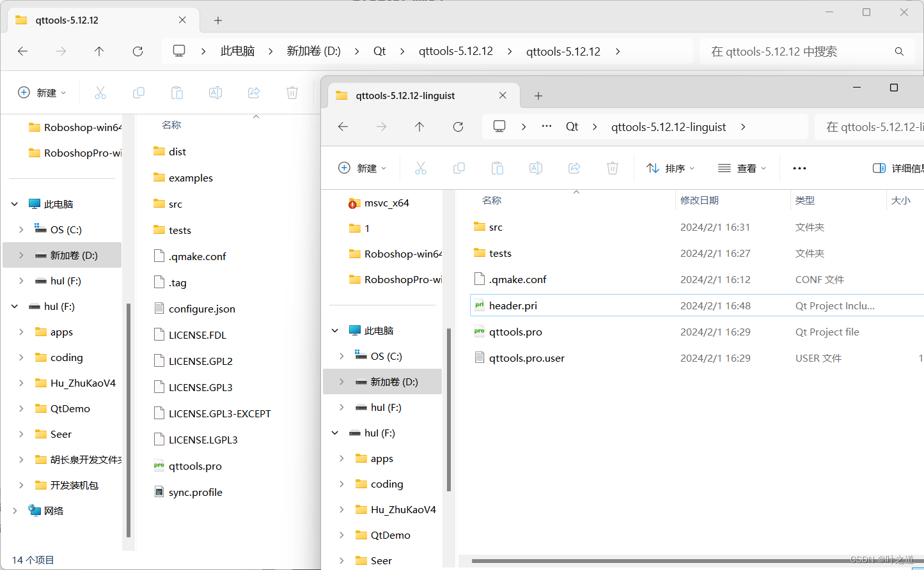
Task: Collapse the expanded hul (F:) in linguist tree
Action: click(x=335, y=433)
